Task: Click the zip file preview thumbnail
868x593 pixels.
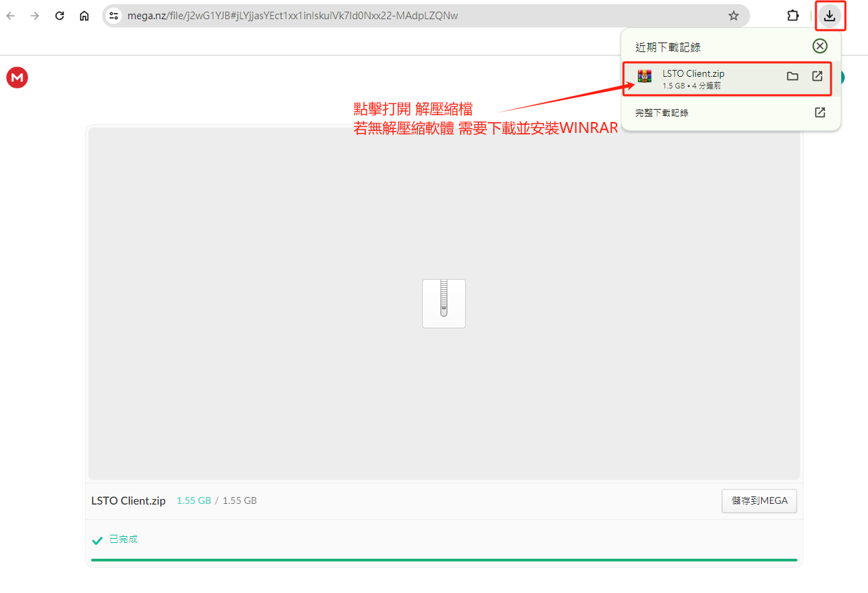Action: click(444, 303)
